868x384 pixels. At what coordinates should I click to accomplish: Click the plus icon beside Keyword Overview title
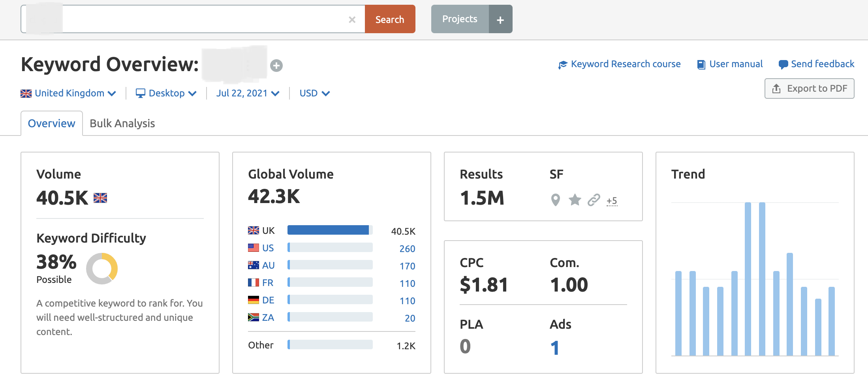pos(276,65)
